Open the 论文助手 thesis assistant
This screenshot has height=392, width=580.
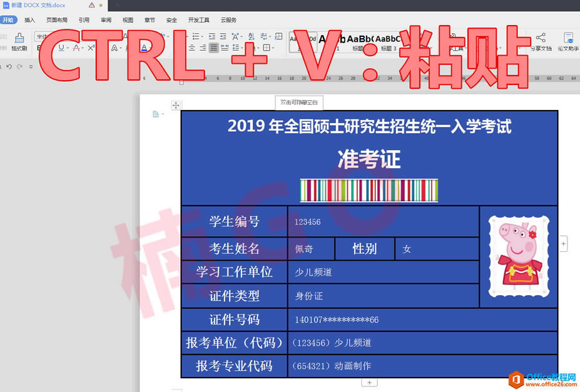[567, 42]
